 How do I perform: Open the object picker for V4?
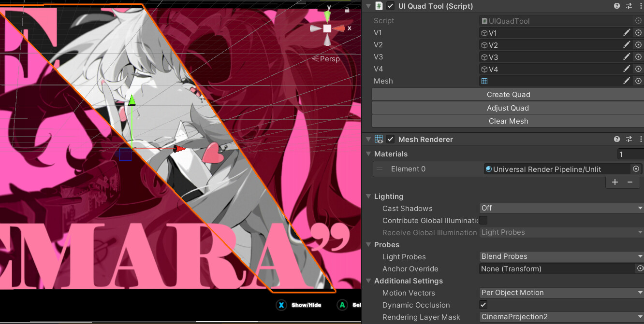pyautogui.click(x=638, y=69)
